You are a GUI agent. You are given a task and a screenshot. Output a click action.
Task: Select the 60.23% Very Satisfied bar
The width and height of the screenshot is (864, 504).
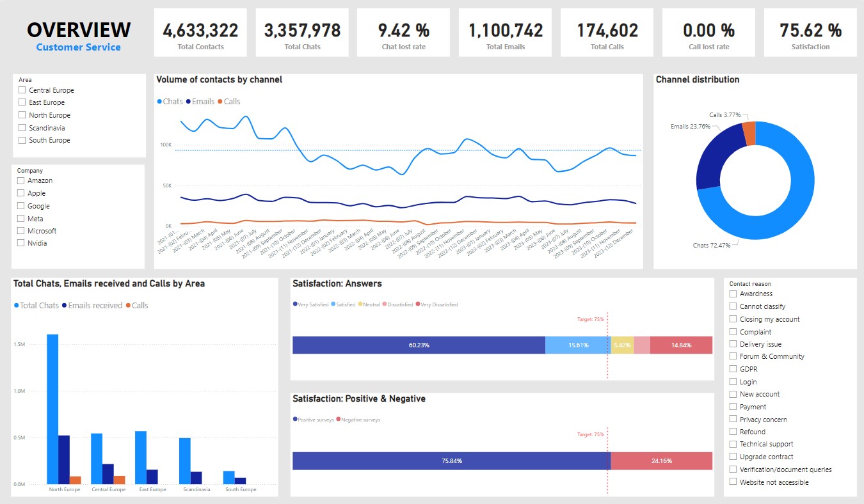tap(419, 345)
